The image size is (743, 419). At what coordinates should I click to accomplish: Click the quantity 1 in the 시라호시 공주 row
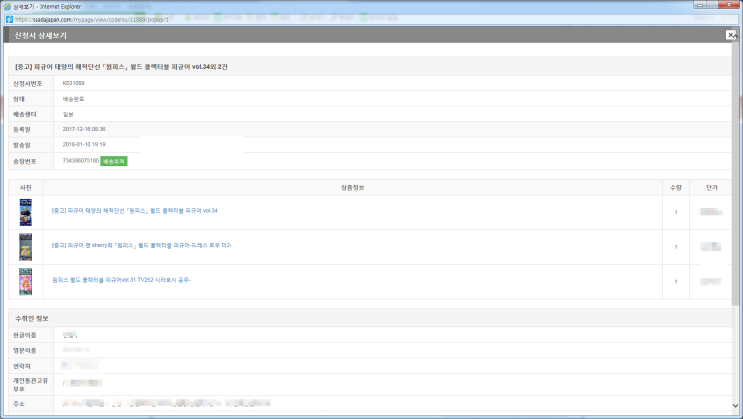(x=676, y=282)
